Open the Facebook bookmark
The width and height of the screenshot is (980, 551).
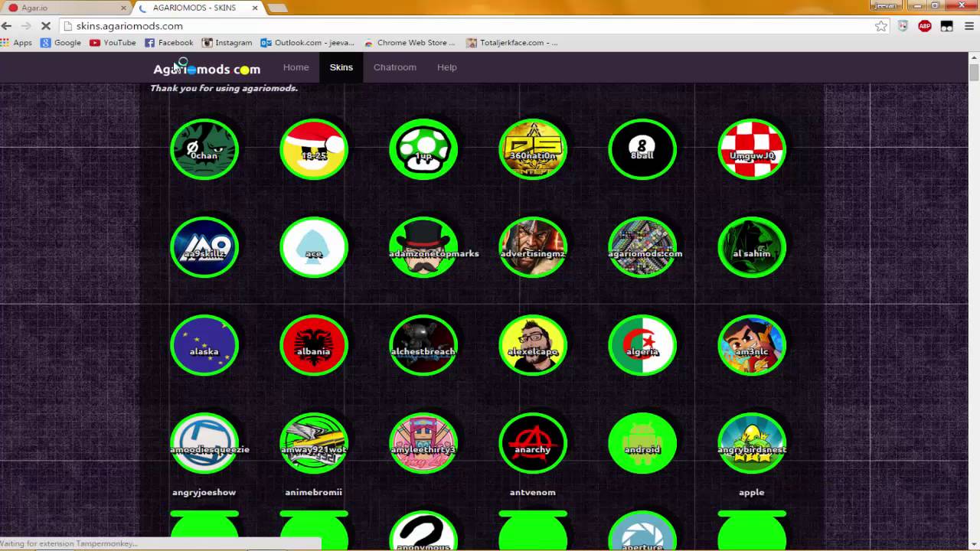pyautogui.click(x=169, y=43)
